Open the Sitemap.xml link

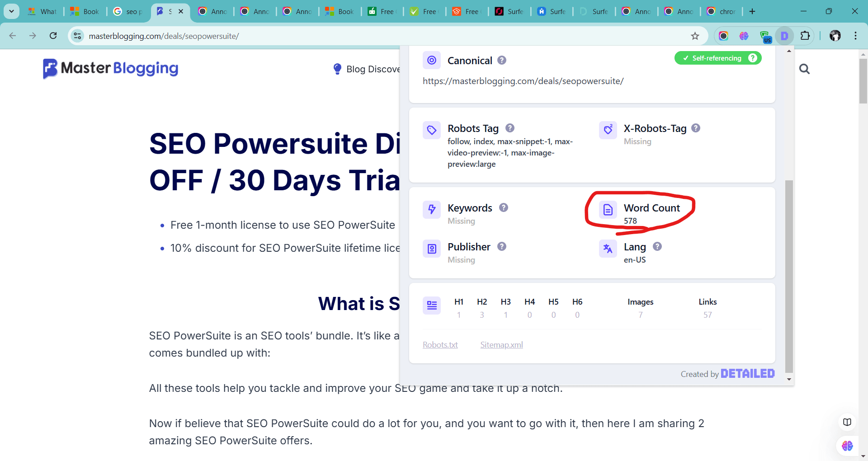point(501,345)
